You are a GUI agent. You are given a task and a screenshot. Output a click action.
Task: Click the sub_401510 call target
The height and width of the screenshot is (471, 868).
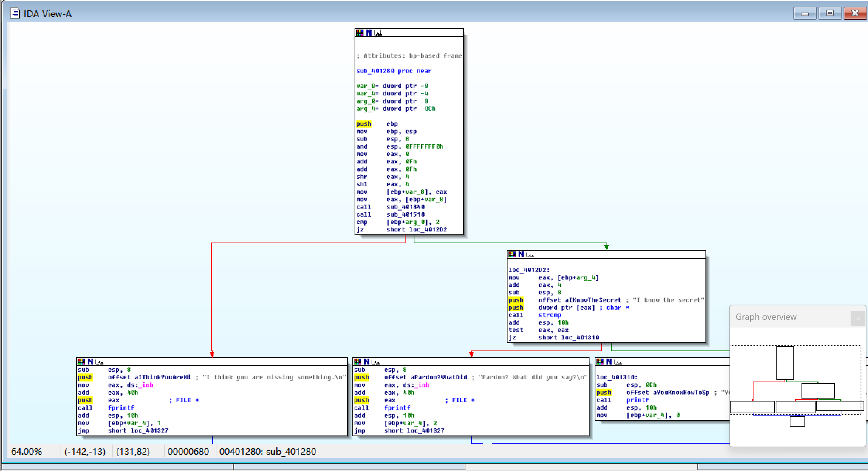(405, 214)
